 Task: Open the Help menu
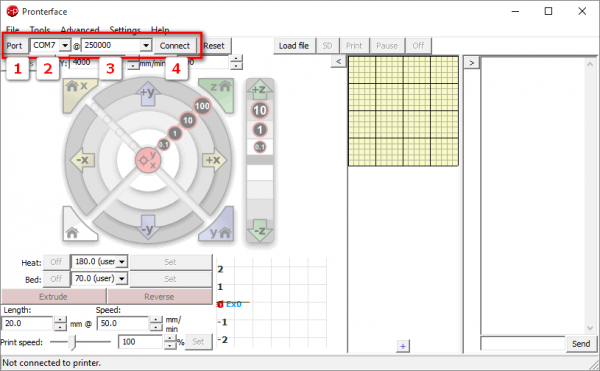pyautogui.click(x=160, y=30)
